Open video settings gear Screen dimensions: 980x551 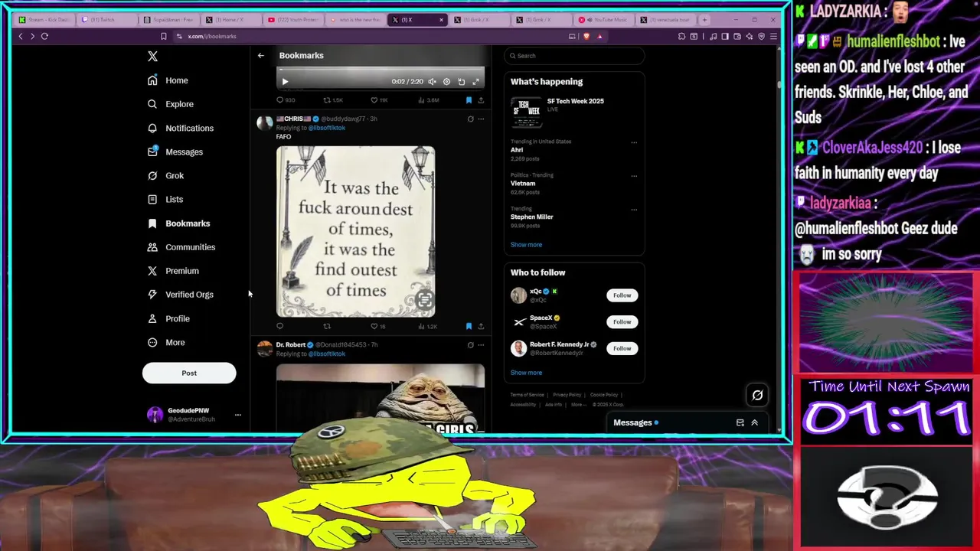tap(446, 81)
